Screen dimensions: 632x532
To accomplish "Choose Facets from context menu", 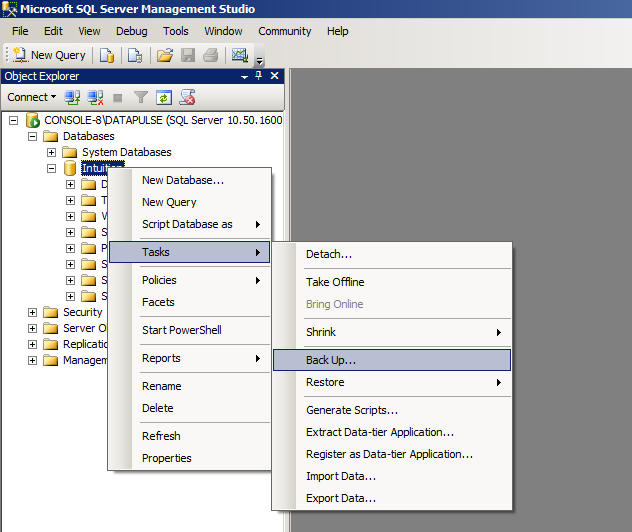I will click(x=189, y=302).
